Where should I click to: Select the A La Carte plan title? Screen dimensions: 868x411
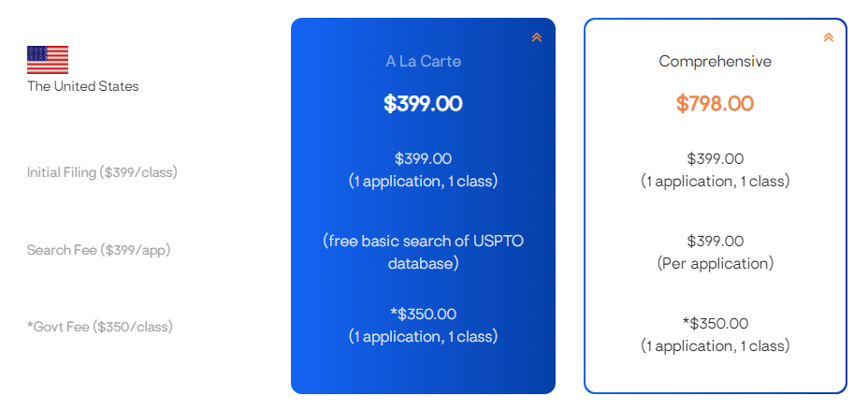[x=423, y=61]
